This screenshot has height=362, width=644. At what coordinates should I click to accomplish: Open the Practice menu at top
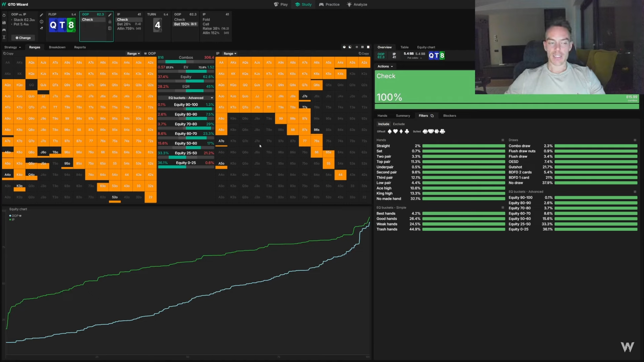click(x=329, y=5)
